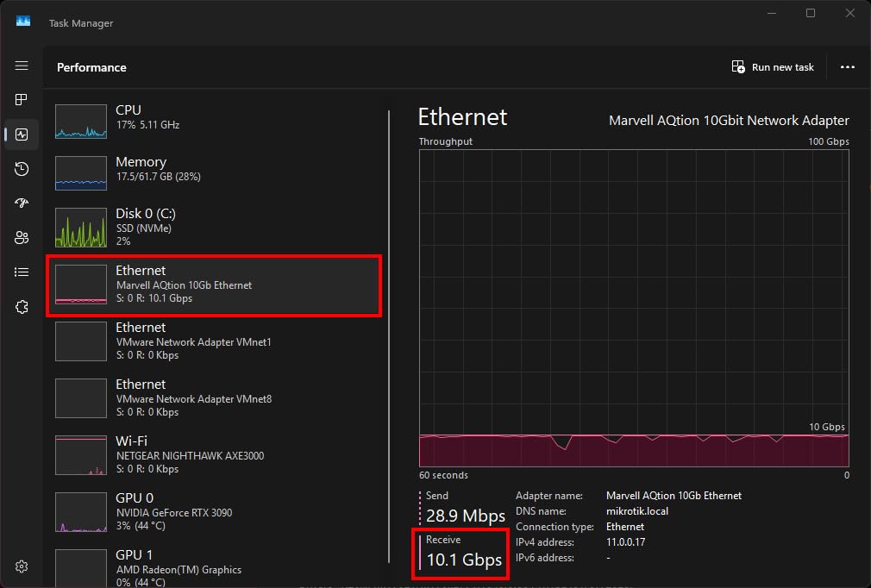Select GPU 0 NVIDIA GeForce item
Image resolution: width=871 pixels, height=588 pixels.
pyautogui.click(x=213, y=512)
